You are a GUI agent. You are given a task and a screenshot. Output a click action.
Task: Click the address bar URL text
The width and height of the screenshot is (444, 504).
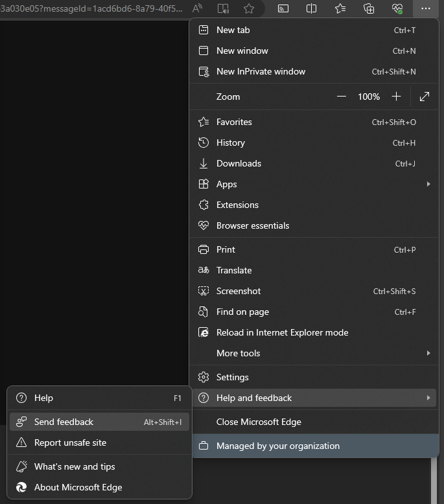coord(91,8)
